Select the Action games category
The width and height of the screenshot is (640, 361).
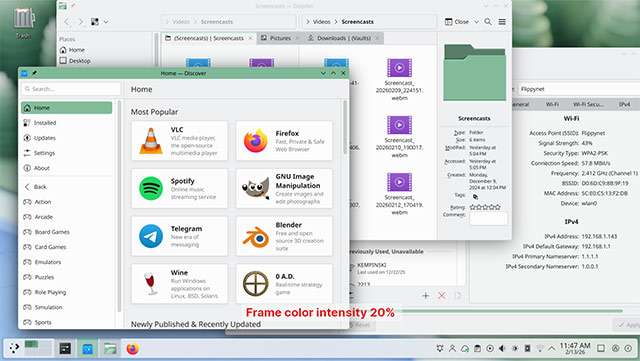[x=67, y=202]
